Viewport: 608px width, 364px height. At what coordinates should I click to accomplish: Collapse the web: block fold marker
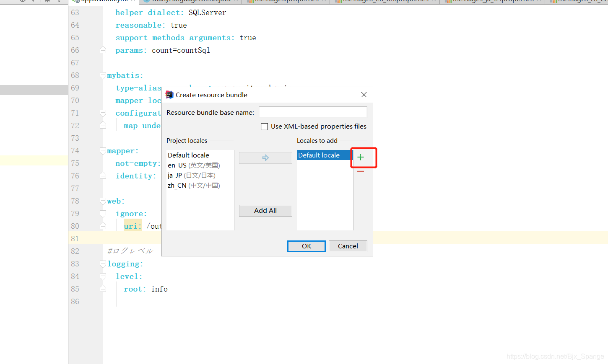click(103, 201)
